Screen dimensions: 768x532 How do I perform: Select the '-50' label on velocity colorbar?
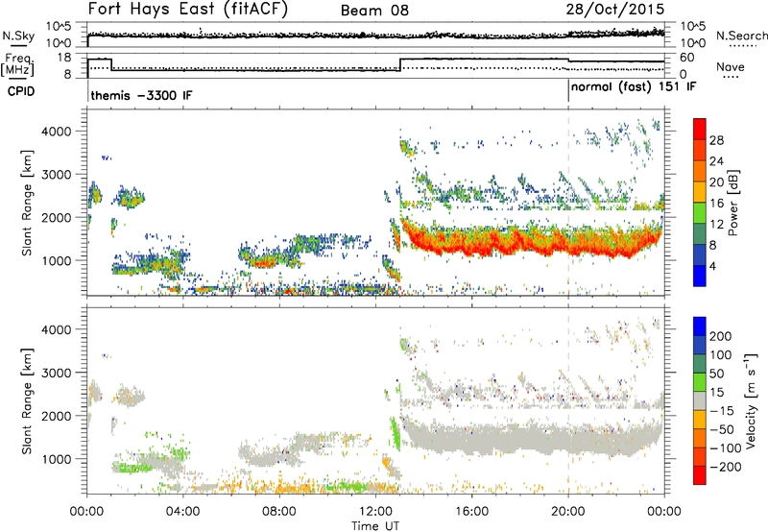[x=722, y=429]
